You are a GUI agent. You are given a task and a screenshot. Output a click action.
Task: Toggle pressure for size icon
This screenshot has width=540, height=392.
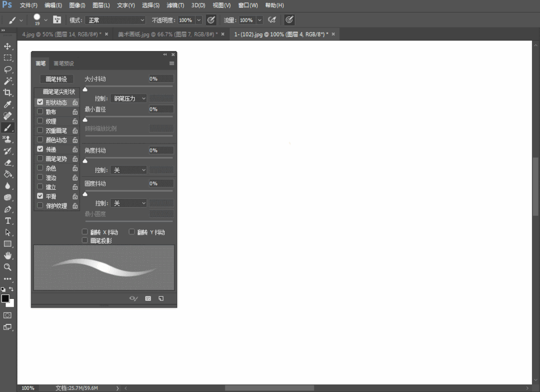tap(289, 20)
